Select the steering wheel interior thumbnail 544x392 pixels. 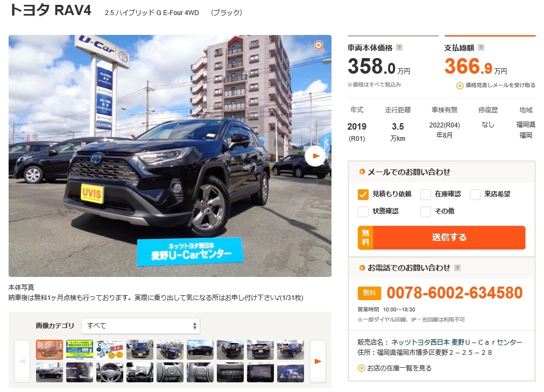[110, 372]
